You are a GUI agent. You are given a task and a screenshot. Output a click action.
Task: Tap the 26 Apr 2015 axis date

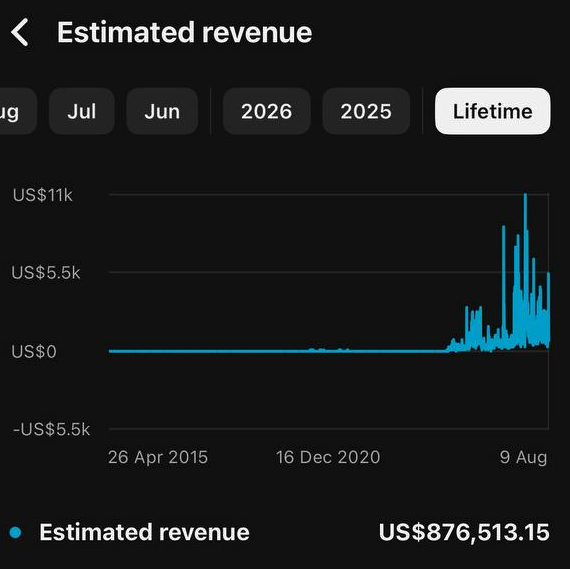coord(158,457)
